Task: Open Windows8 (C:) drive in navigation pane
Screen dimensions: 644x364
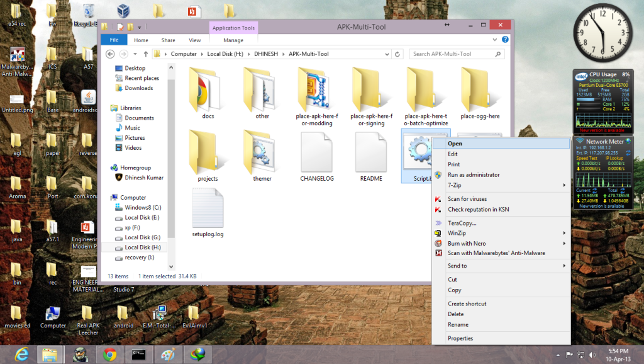Action: (143, 207)
